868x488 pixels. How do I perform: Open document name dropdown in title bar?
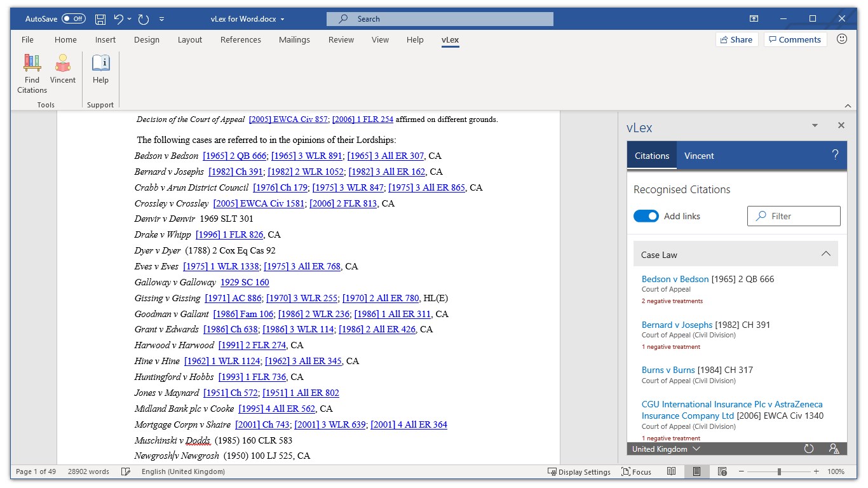pyautogui.click(x=282, y=20)
